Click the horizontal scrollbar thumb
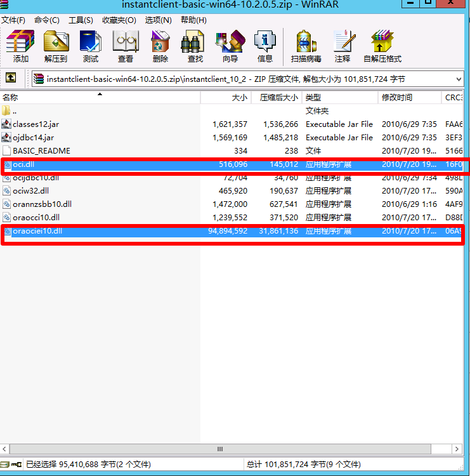This screenshot has height=476, width=470. [220, 449]
